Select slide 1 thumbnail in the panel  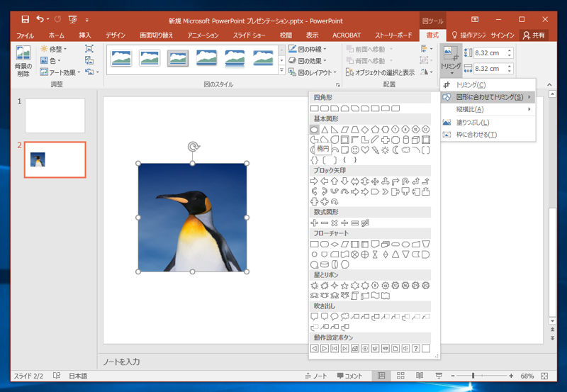(55, 116)
